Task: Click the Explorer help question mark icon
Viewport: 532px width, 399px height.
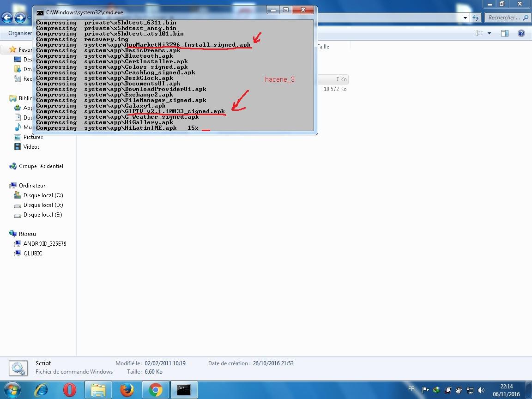Action: pyautogui.click(x=521, y=33)
